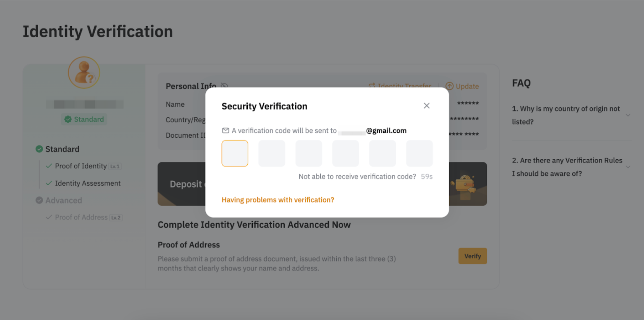Click the Update arrow icon
The width and height of the screenshot is (644, 320).
pyautogui.click(x=450, y=86)
